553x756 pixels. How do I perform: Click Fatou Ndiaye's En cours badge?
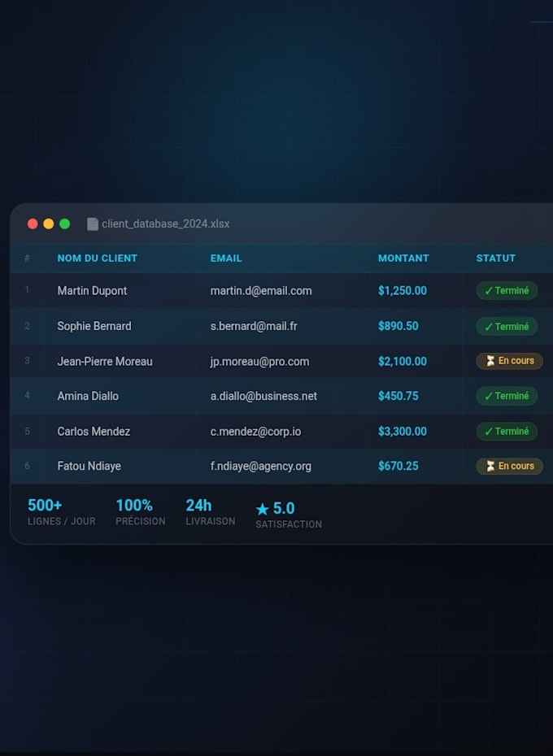pos(510,466)
